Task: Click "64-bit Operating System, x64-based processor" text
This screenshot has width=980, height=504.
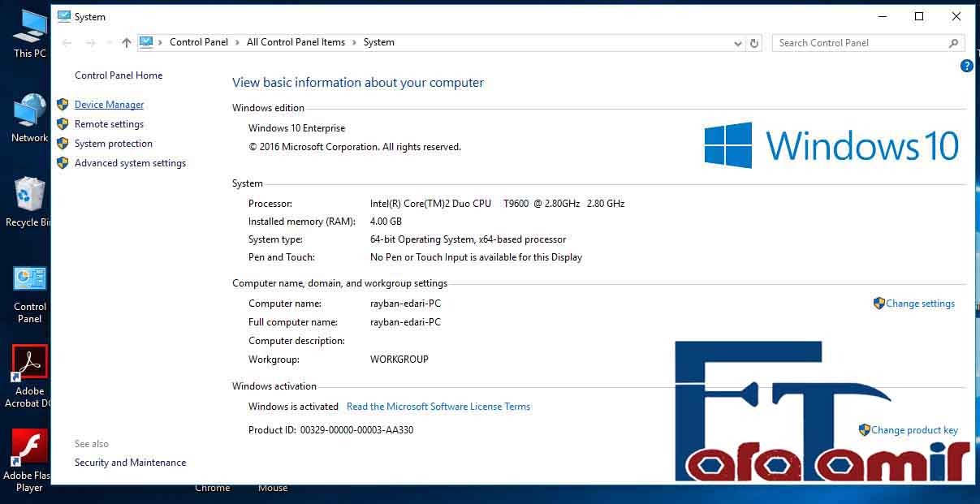Action: pyautogui.click(x=468, y=239)
